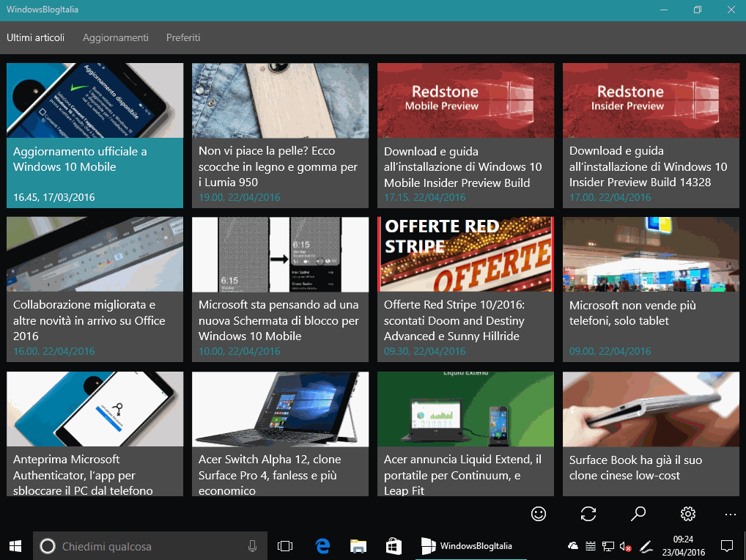Click wooden Lumia case thumbnail

click(x=280, y=100)
